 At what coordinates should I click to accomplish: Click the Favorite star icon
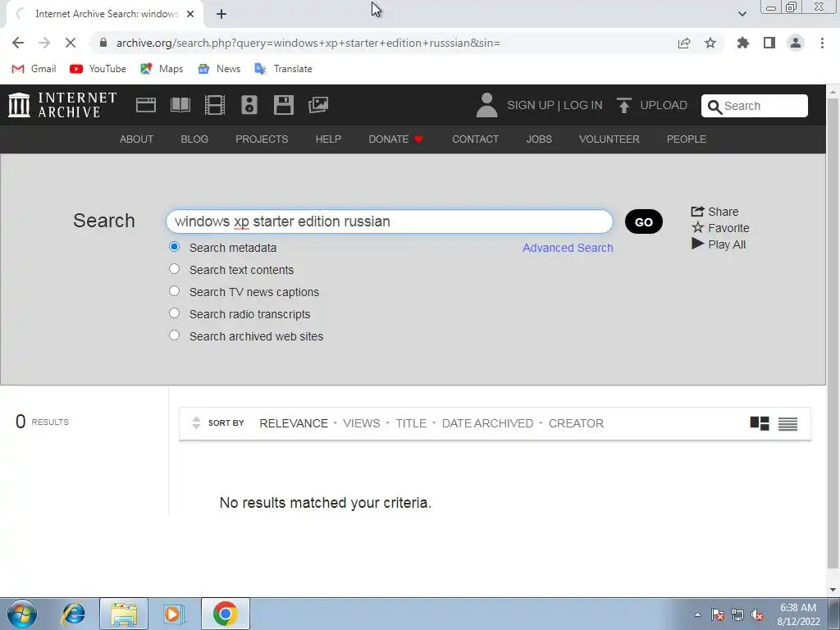click(x=697, y=228)
